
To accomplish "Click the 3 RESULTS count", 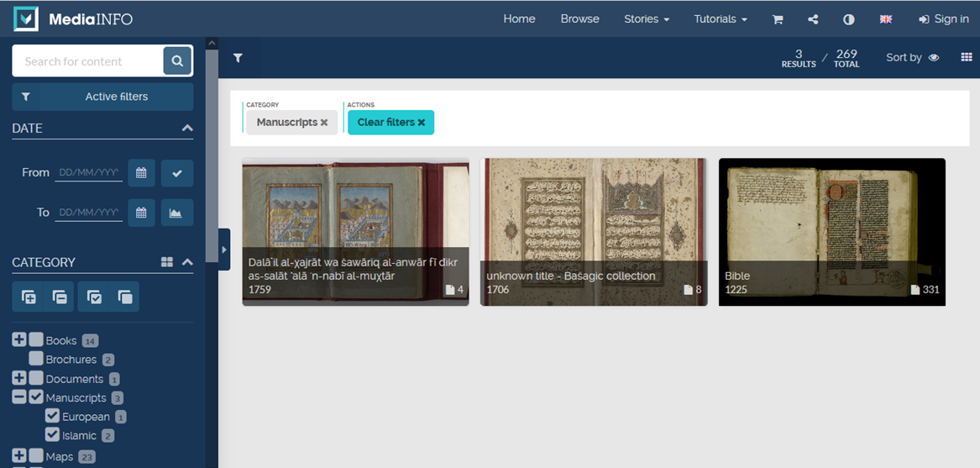I will pos(799,58).
